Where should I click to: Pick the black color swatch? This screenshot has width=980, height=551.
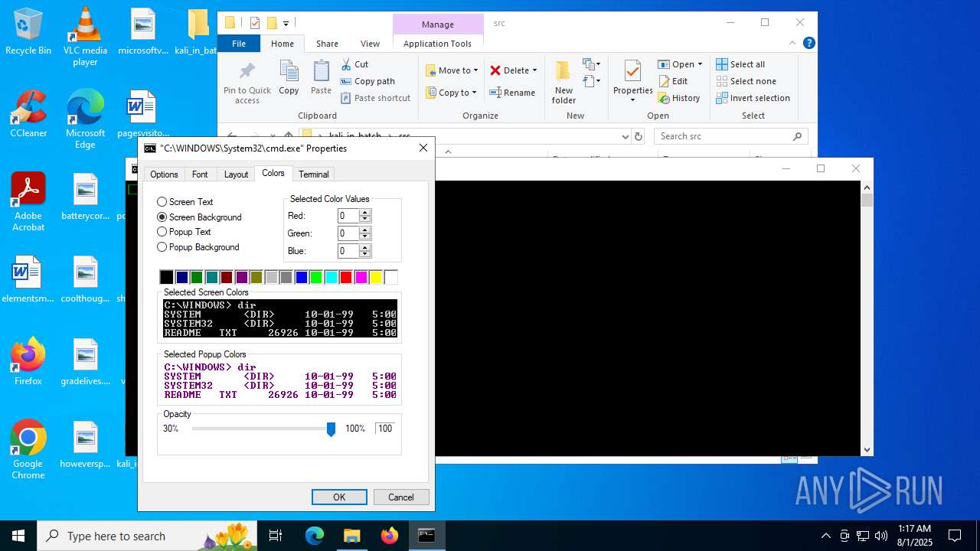[x=166, y=277]
